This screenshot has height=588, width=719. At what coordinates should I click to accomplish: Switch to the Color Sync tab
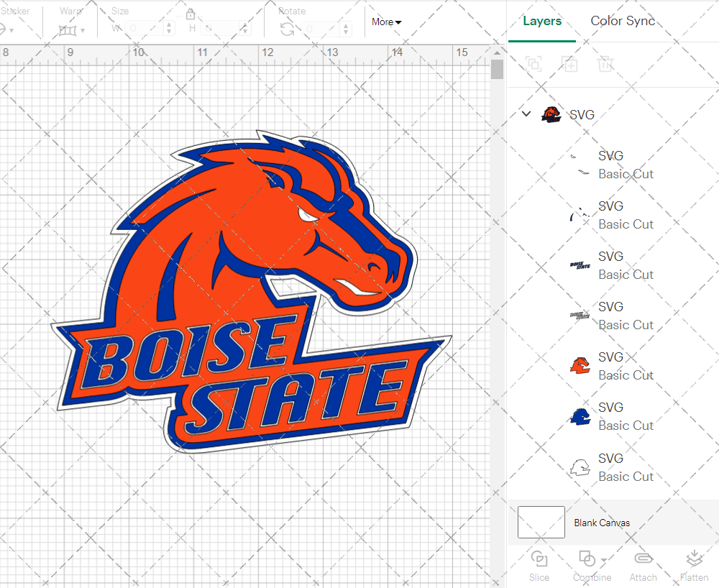623,21
